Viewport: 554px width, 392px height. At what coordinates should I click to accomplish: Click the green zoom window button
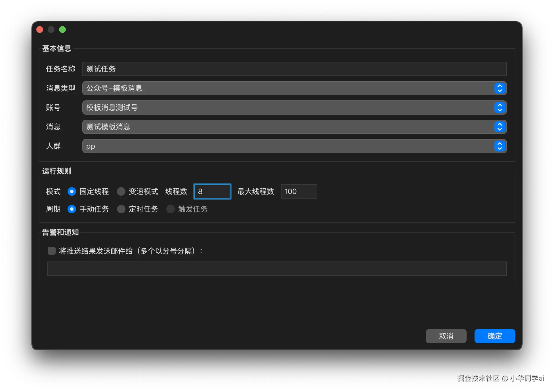click(62, 29)
